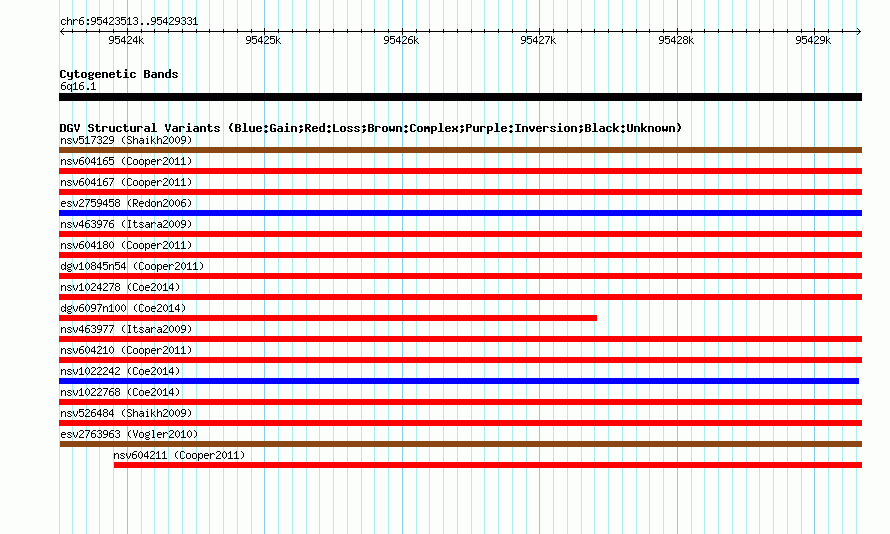Click the brown nsv517329 complex variant bar
Image resolution: width=890 pixels, height=534 pixels.
460,150
